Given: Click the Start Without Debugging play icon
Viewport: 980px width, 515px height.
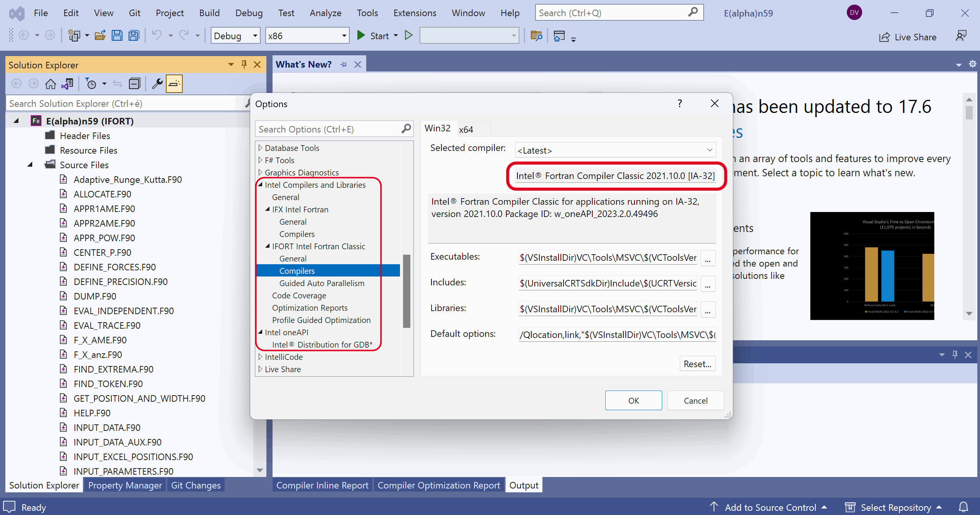Looking at the screenshot, I should [408, 36].
